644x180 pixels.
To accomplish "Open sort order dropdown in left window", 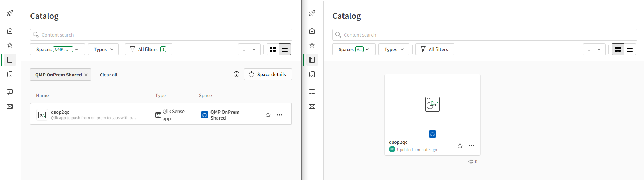I will [x=249, y=49].
